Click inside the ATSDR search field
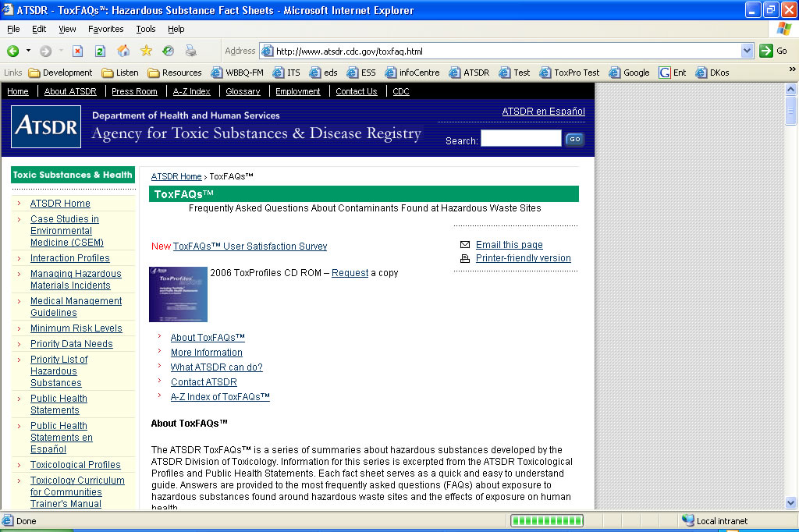This screenshot has height=532, width=799. tap(520, 139)
